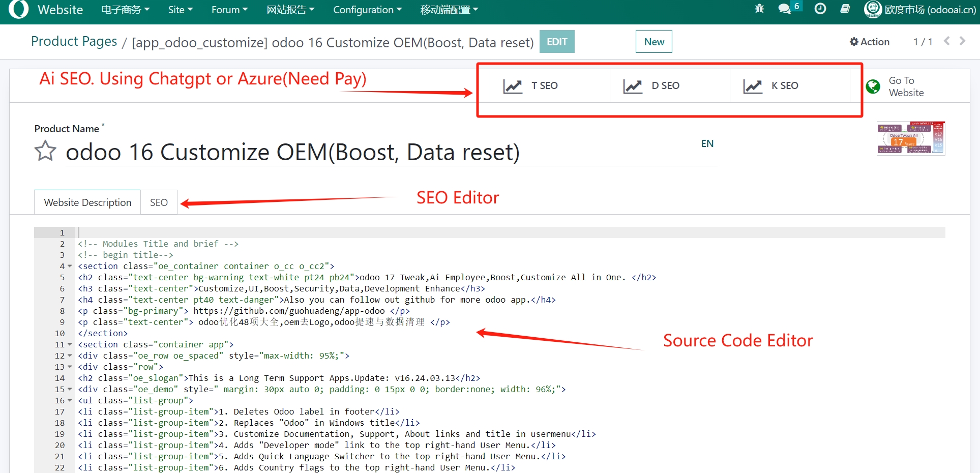Expand the Forum menu
This screenshot has height=473, width=980.
[x=229, y=10]
